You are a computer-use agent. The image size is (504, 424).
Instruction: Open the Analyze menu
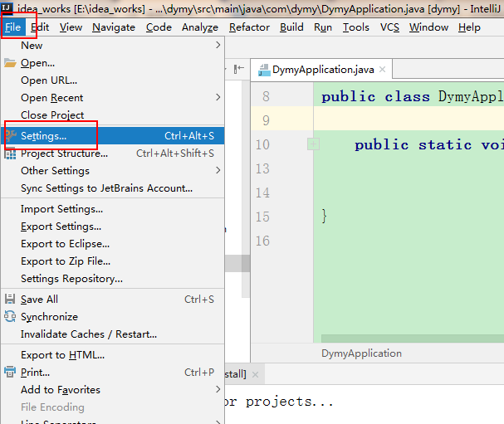(200, 27)
